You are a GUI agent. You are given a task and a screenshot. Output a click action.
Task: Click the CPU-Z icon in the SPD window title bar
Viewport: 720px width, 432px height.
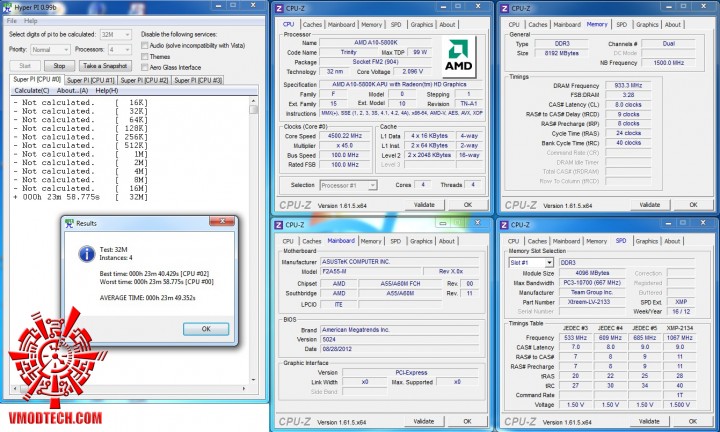(x=504, y=224)
